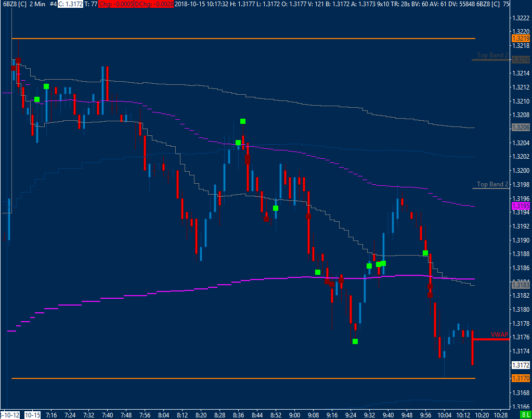Image resolution: width=532 pixels, height=419 pixels.
Task: Click the tall blue candle near 7:38
Action: [x=102, y=91]
